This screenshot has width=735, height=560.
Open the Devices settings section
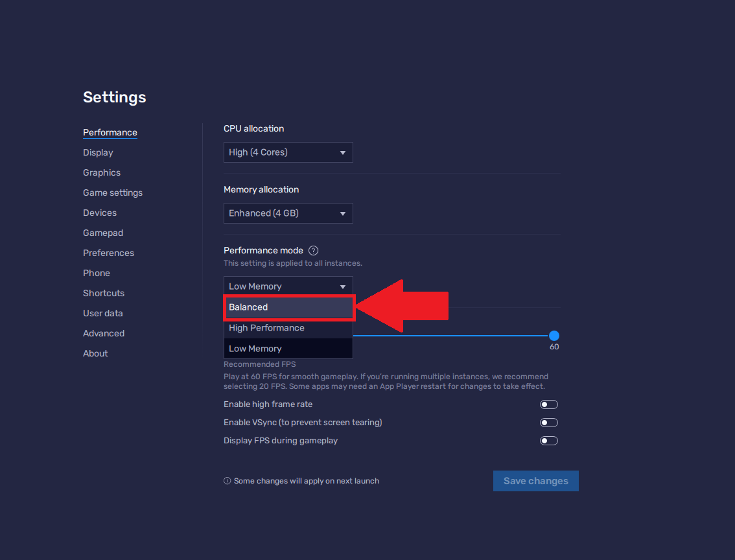click(x=100, y=213)
